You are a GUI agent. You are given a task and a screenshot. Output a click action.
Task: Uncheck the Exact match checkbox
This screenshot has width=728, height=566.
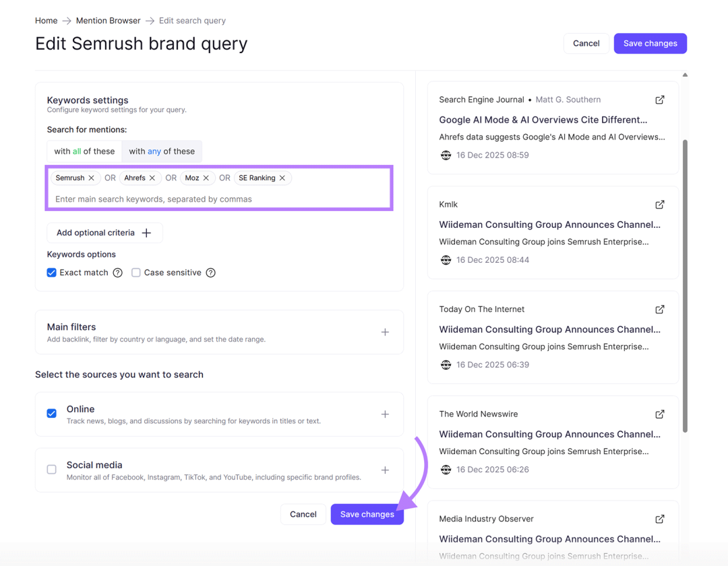click(x=52, y=273)
